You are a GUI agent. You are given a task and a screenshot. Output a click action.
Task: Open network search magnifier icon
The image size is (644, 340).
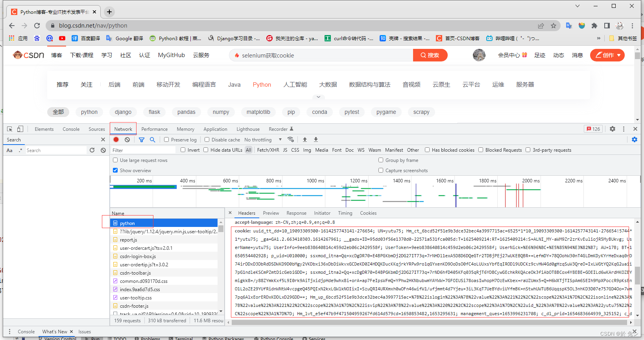pos(153,139)
